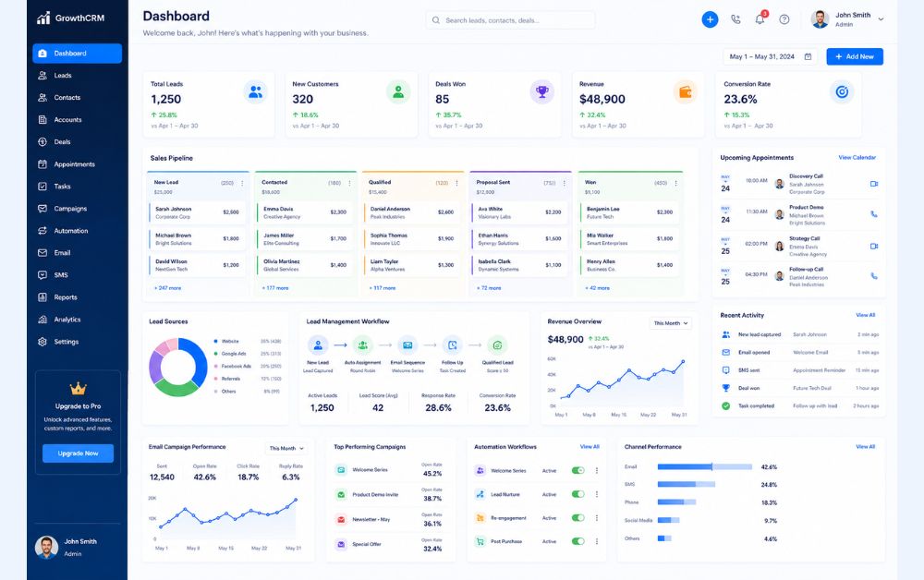Screen dimensions: 924x580
Task: Open Automation in the sidebar
Action: (78, 231)
